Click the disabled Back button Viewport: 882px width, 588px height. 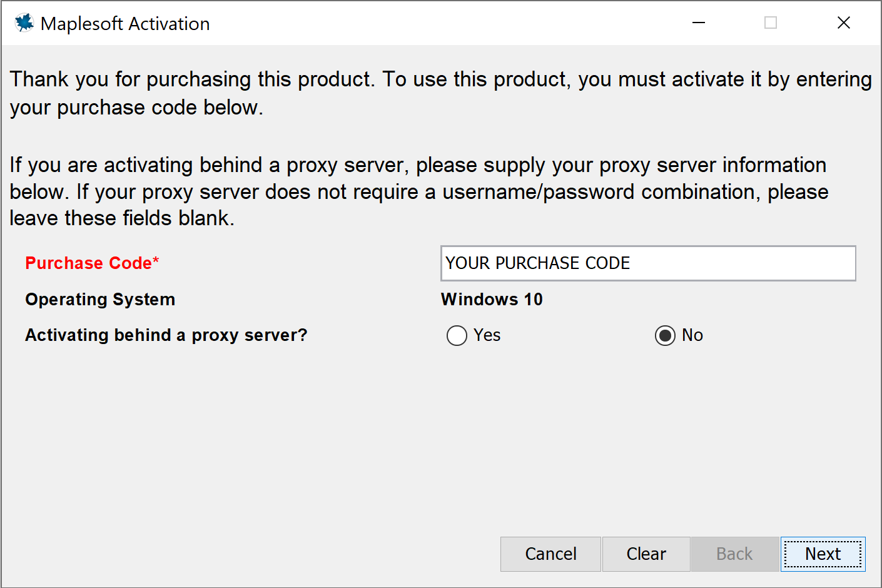pyautogui.click(x=734, y=554)
